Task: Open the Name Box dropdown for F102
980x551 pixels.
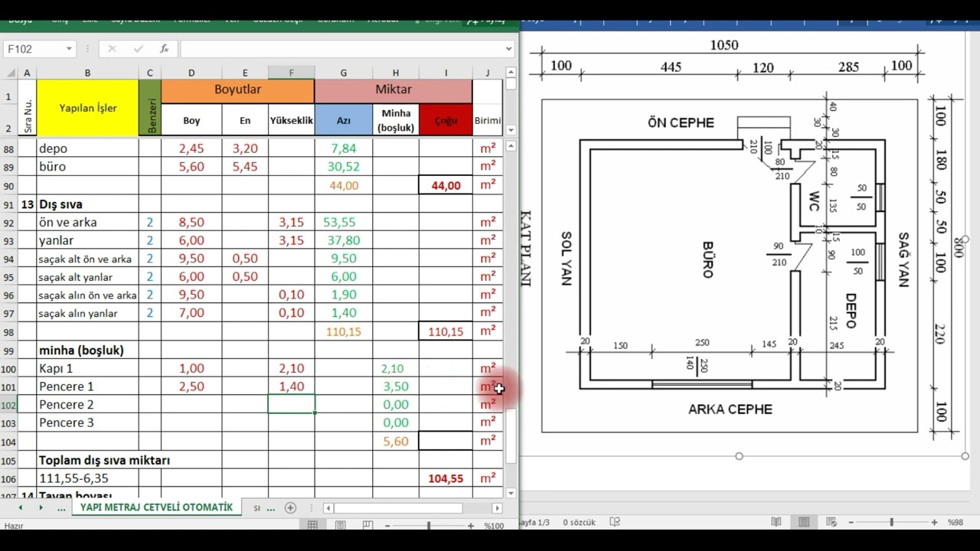Action: tap(68, 49)
